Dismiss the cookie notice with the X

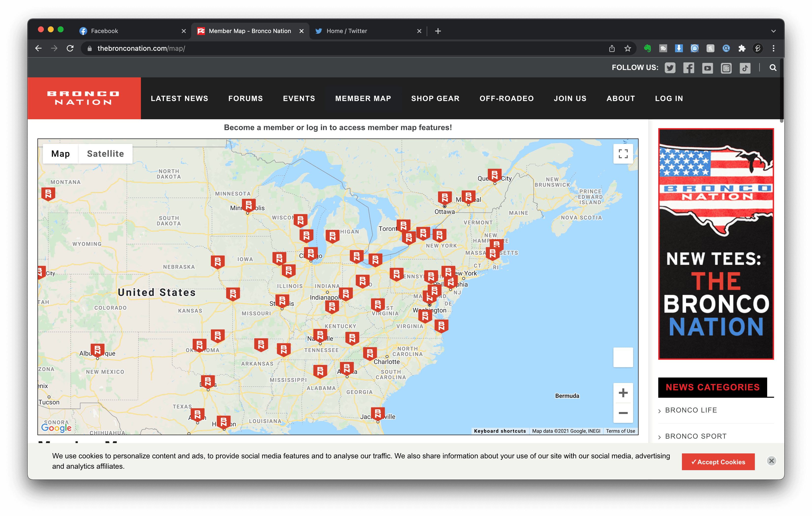coord(772,461)
